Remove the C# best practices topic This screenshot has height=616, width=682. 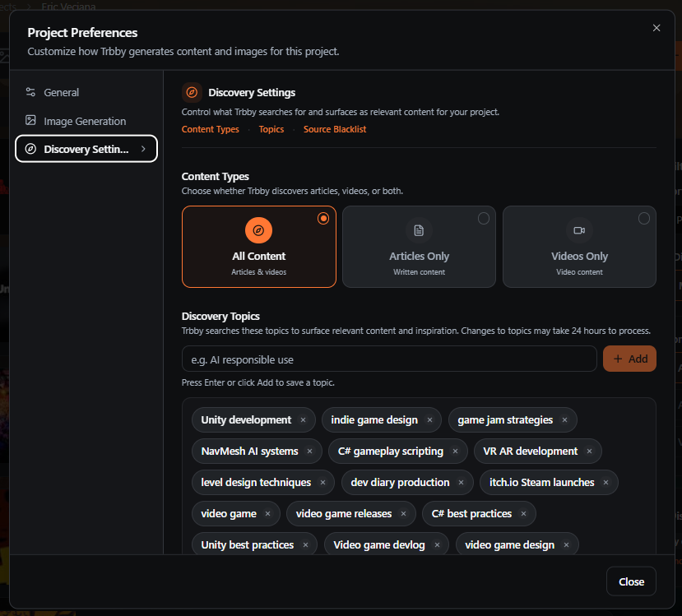[524, 514]
